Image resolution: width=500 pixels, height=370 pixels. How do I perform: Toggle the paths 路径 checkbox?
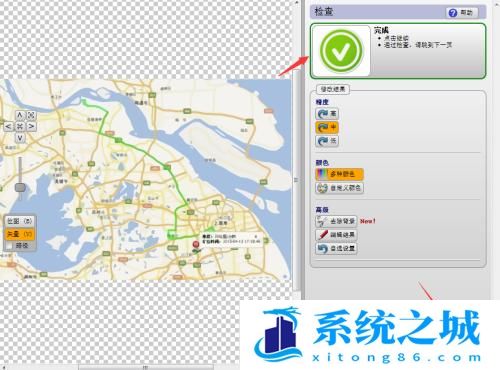[x=10, y=246]
